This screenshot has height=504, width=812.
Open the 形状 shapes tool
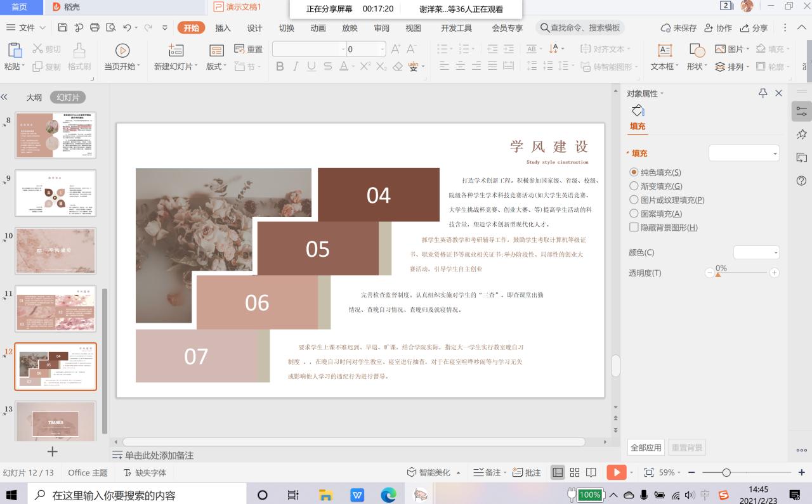(697, 51)
